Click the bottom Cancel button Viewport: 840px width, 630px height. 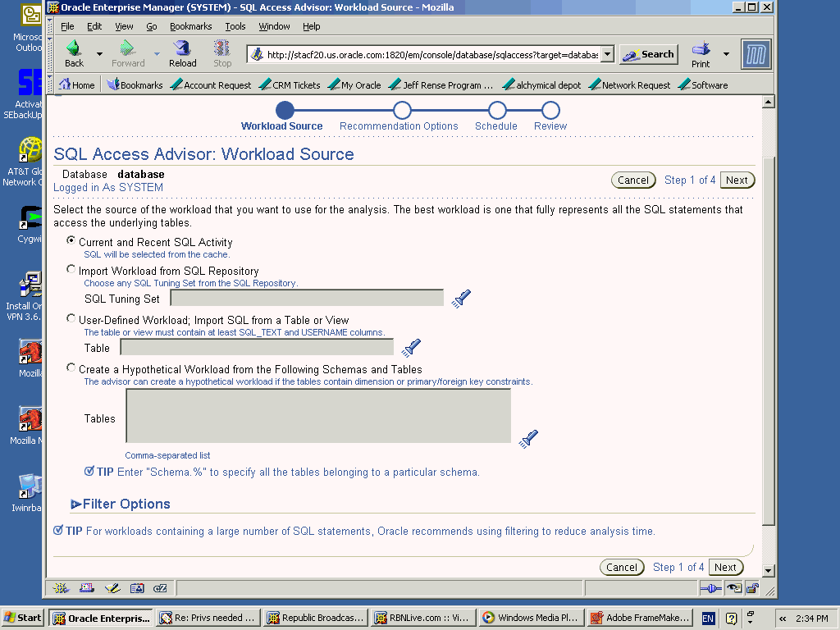coord(621,567)
